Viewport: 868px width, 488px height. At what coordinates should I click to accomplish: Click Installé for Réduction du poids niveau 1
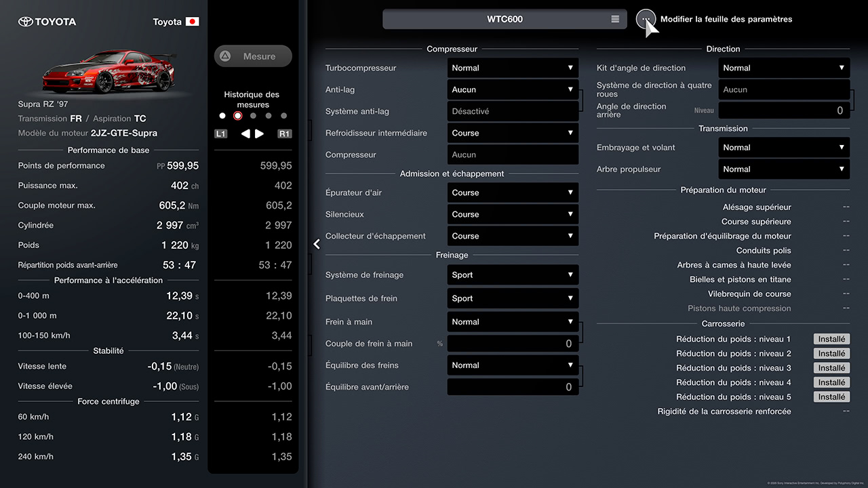(831, 339)
